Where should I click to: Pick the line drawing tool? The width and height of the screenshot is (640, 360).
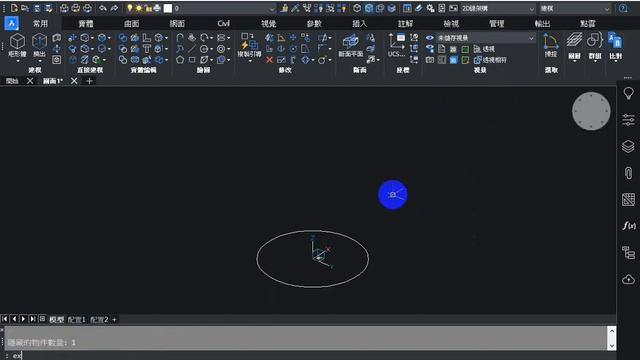(192, 49)
